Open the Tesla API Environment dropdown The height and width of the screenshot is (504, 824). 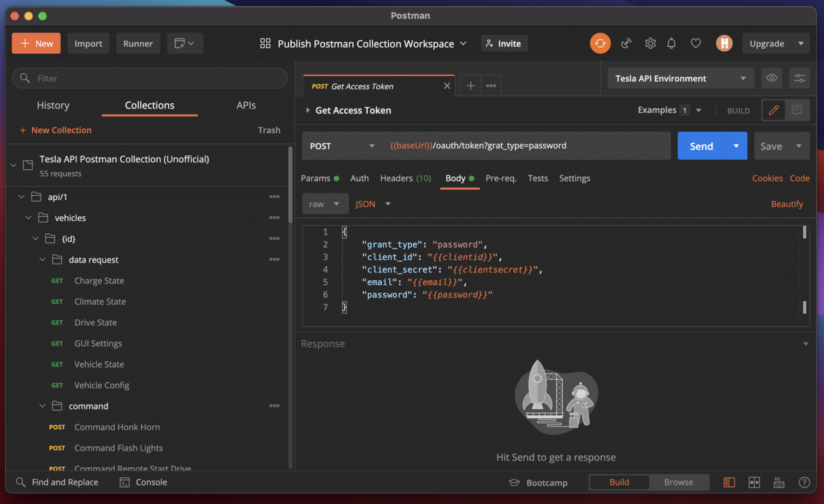[x=680, y=79]
